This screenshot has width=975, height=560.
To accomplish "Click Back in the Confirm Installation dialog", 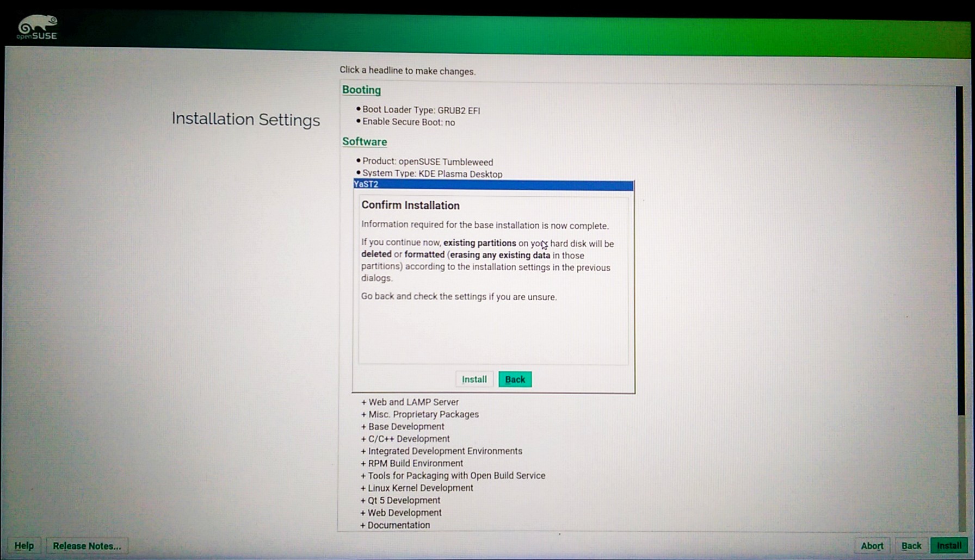I will [515, 379].
